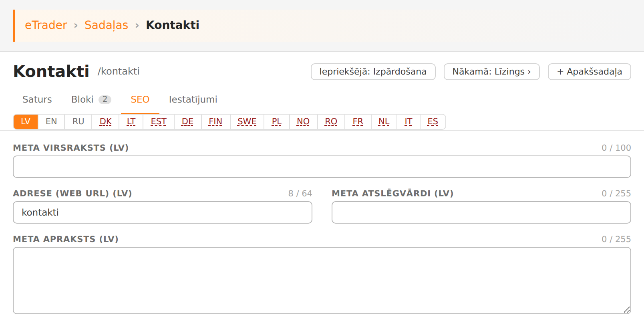Go to next section Līzings
This screenshot has width=644, height=327.
coord(491,72)
